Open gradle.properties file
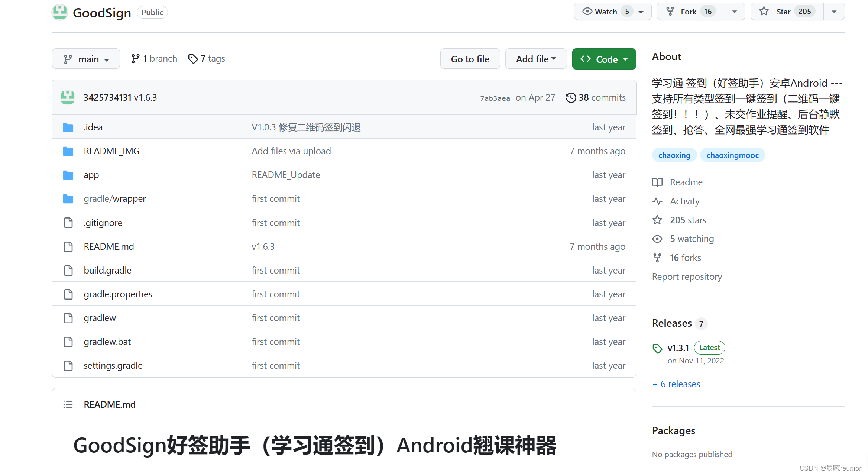The width and height of the screenshot is (868, 475). 118,294
